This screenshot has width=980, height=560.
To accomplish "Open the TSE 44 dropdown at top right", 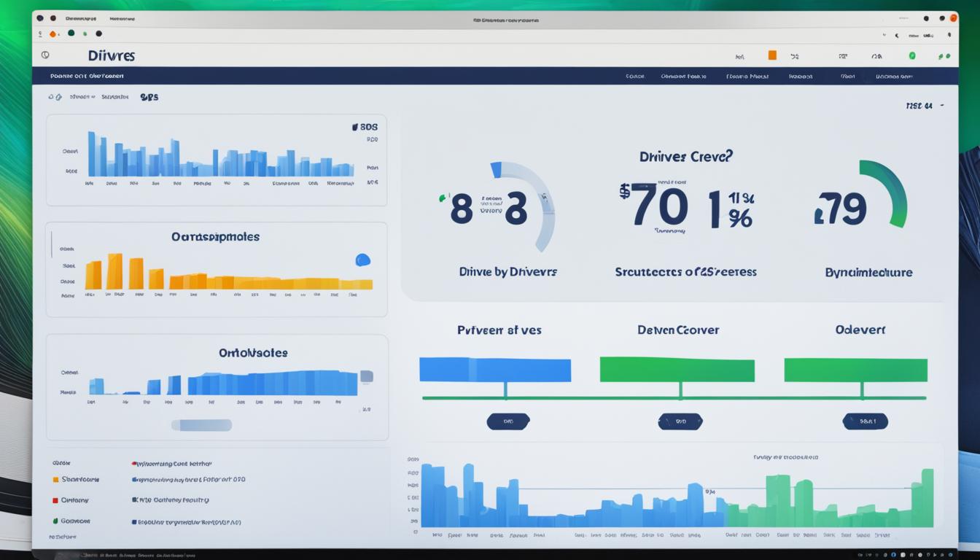I will coord(925,106).
